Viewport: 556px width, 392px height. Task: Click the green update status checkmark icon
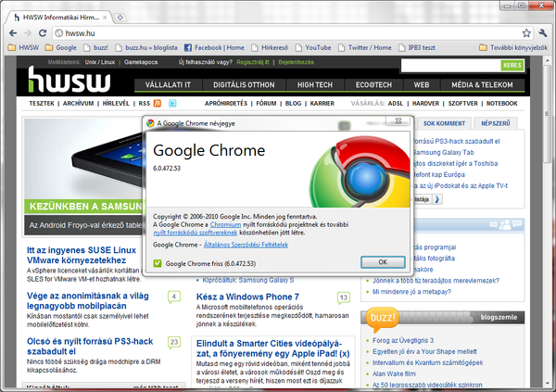click(x=158, y=263)
